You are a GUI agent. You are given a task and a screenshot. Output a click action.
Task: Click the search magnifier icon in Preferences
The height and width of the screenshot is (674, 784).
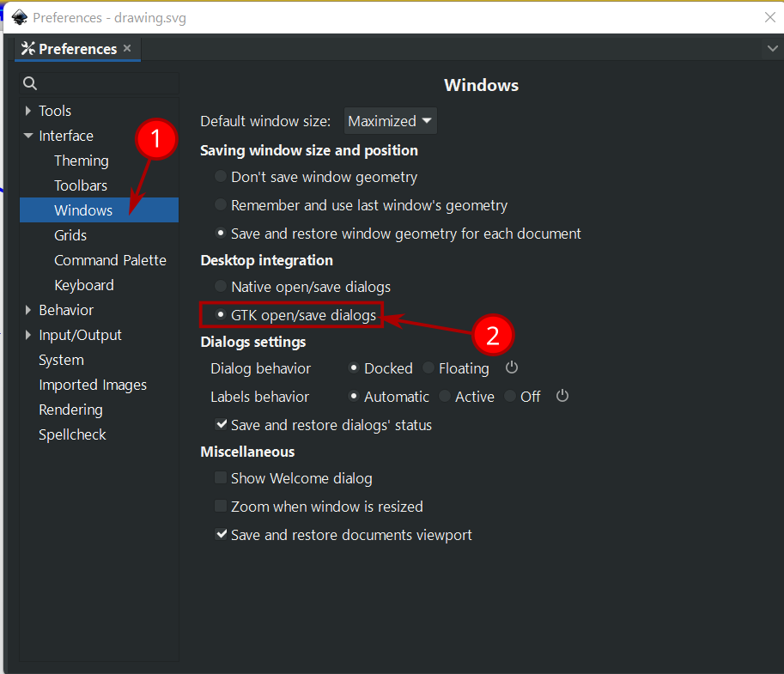pos(30,83)
